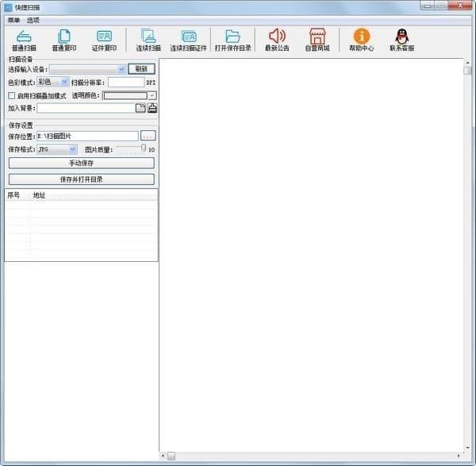
Task: Click the 手动保存 button
Action: tap(82, 163)
